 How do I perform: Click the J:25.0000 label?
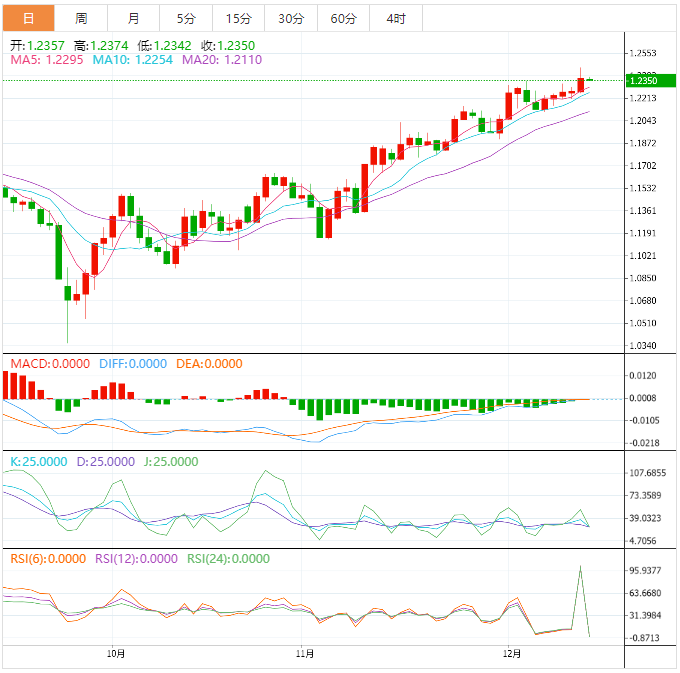171,461
